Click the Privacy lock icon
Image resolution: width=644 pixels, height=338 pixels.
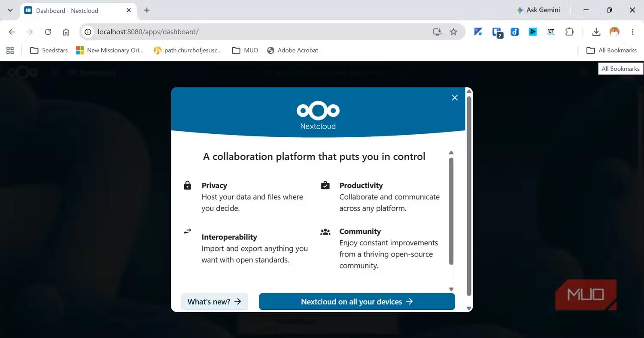(187, 185)
